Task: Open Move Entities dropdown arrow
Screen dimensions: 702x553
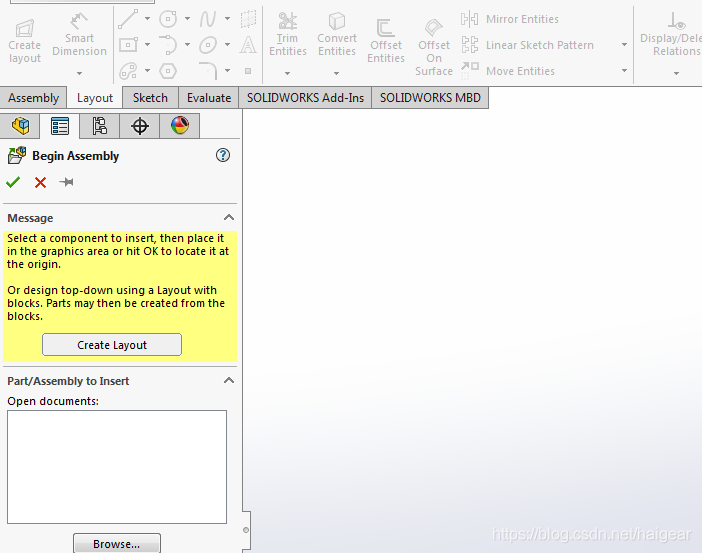Action: click(x=624, y=71)
